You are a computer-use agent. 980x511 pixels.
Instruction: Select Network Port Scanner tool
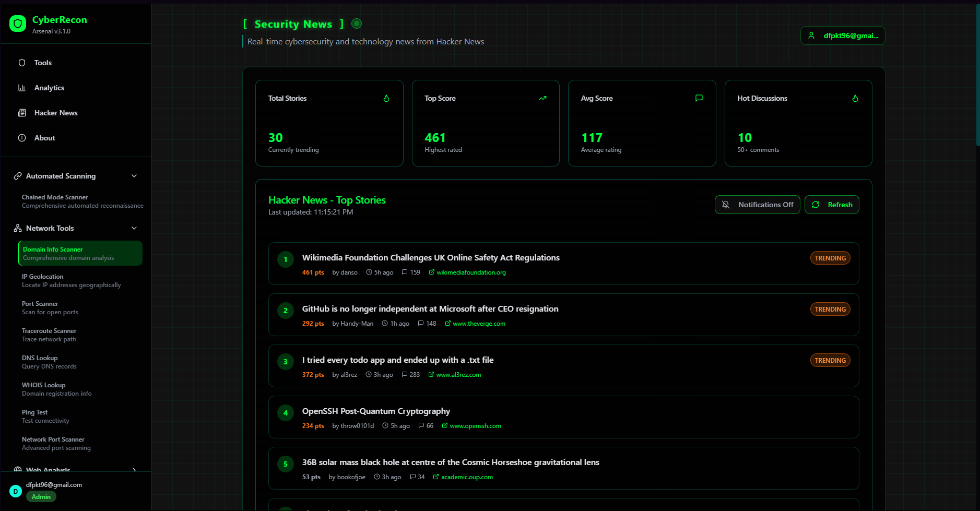point(80,443)
